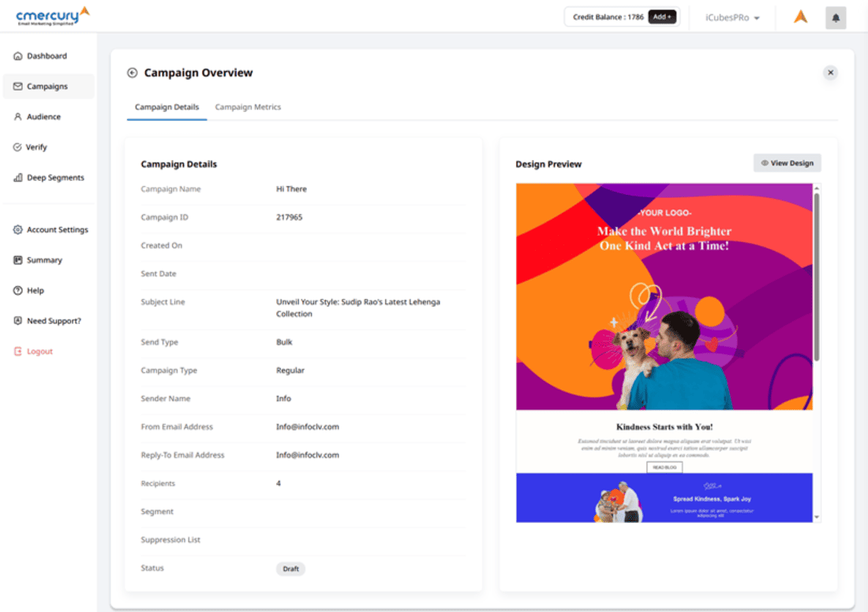Select the Campaign Details tab
This screenshot has height=612, width=868.
pos(166,107)
